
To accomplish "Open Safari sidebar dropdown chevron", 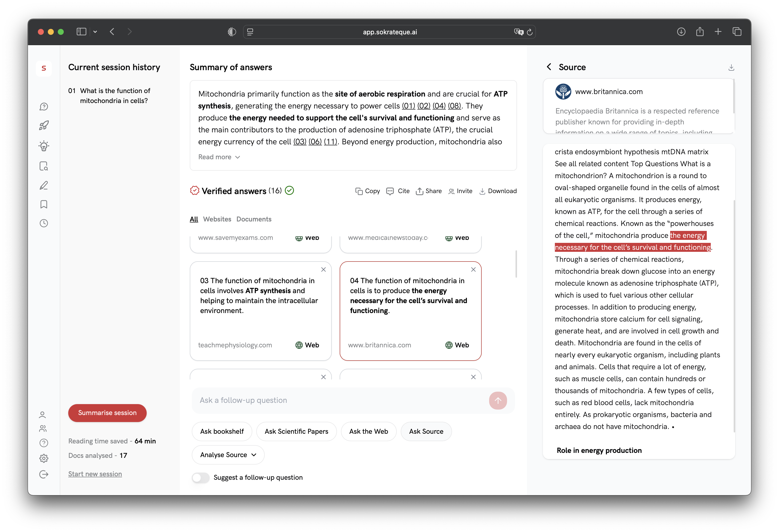I will point(95,32).
